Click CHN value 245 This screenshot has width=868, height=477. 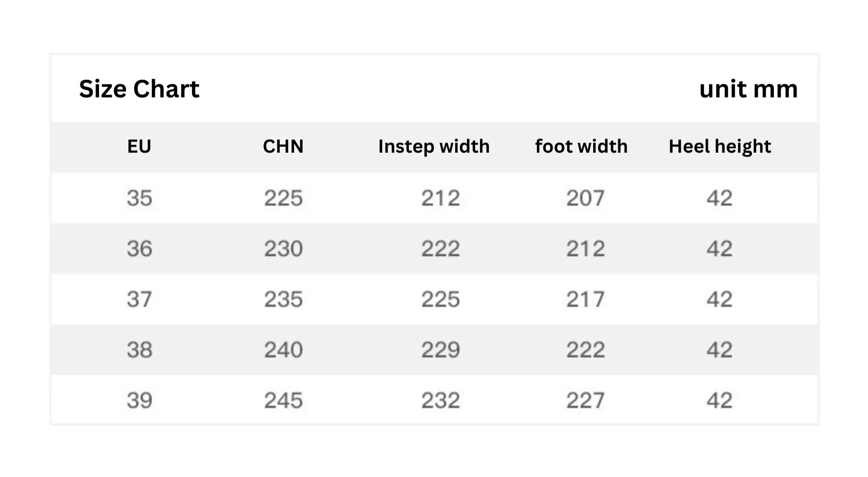click(284, 401)
